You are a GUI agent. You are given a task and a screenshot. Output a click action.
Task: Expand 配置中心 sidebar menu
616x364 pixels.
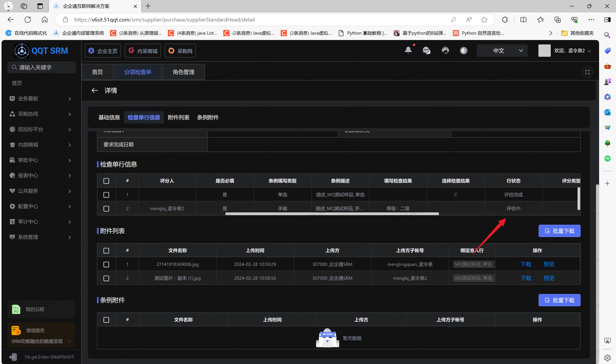point(41,206)
